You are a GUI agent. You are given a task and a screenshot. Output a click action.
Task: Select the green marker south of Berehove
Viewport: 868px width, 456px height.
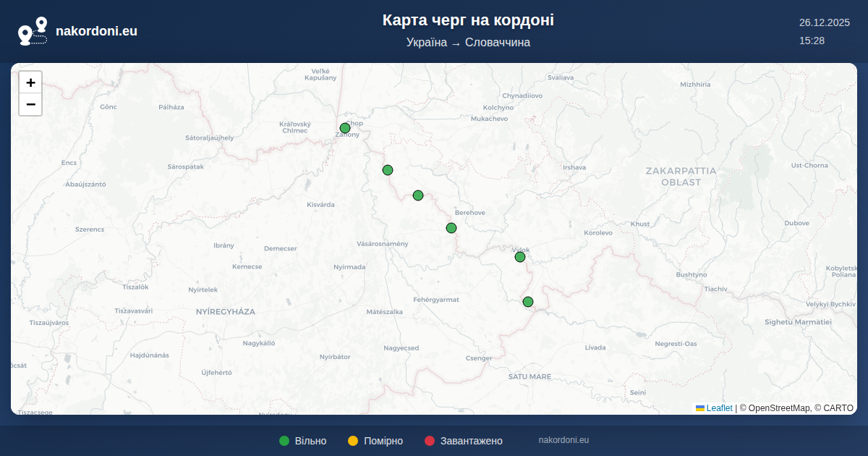tap(451, 228)
